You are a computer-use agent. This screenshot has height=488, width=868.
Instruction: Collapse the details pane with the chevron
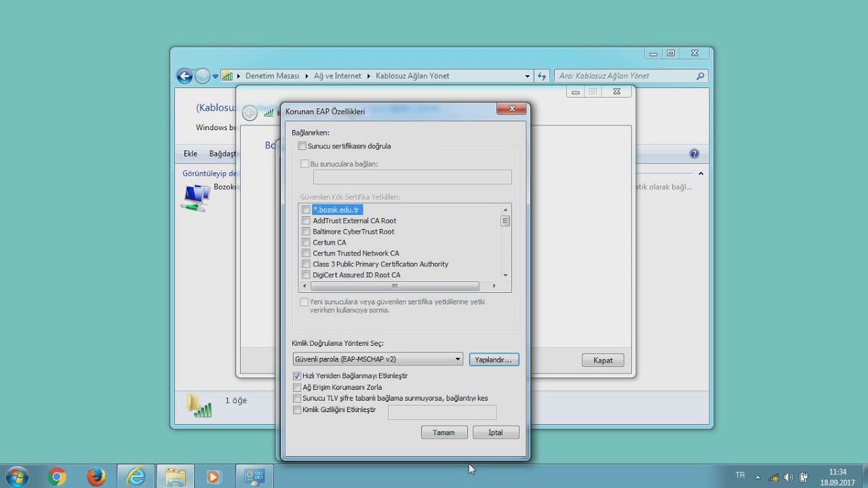(701, 173)
